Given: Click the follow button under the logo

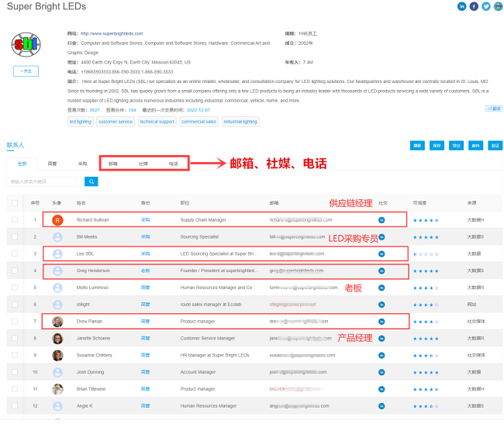Looking at the screenshot, I should 26,71.
